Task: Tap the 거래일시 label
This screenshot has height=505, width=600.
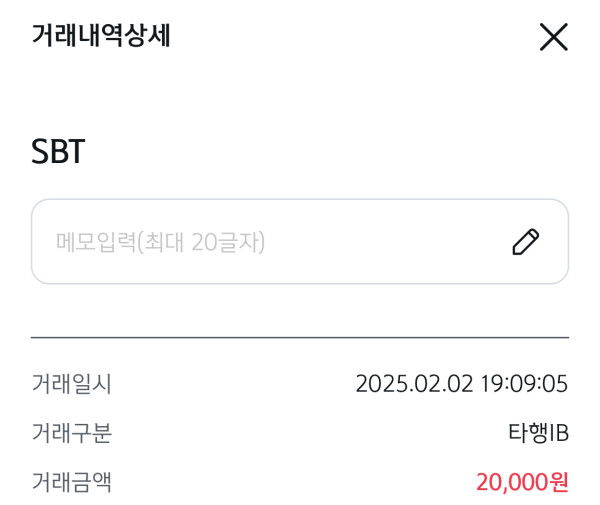Action: 71,384
